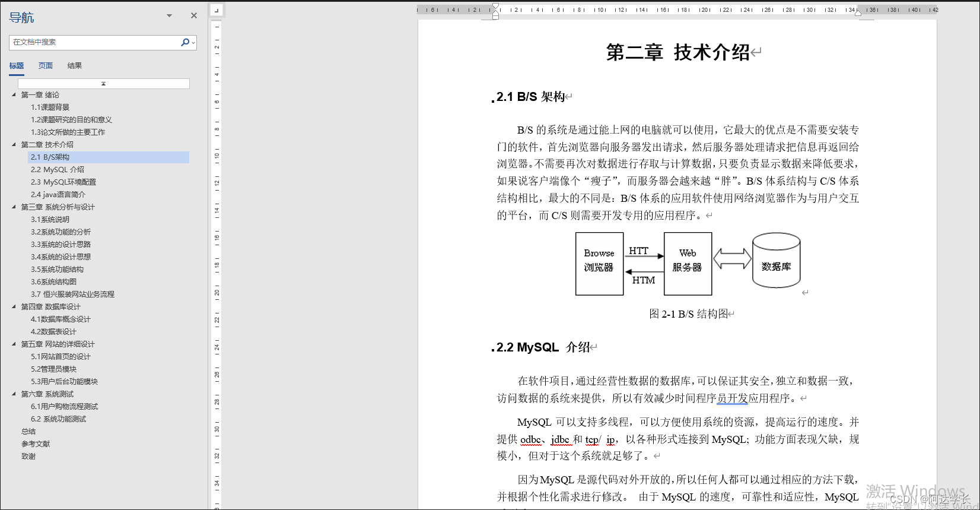
Task: Collapse the 第三章 系统分析与设计 heading
Action: click(x=14, y=207)
